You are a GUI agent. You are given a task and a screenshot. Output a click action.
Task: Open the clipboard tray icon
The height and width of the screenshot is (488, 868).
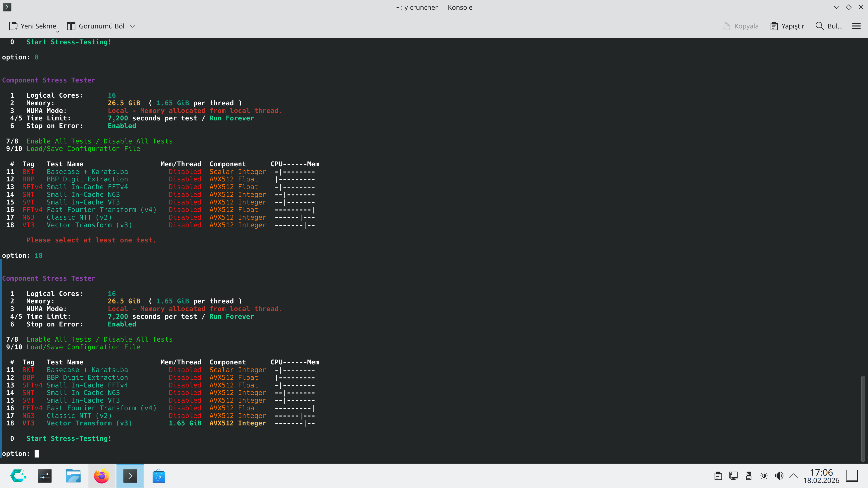tap(718, 476)
